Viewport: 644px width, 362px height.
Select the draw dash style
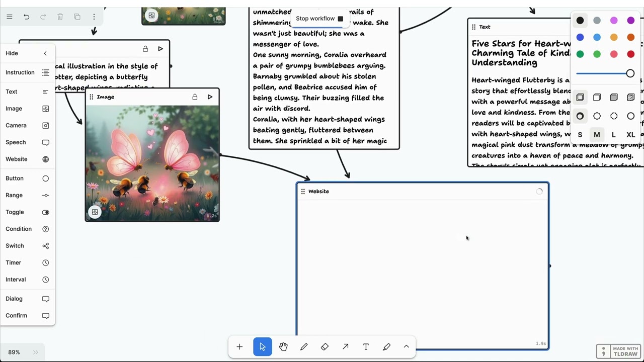point(580,116)
